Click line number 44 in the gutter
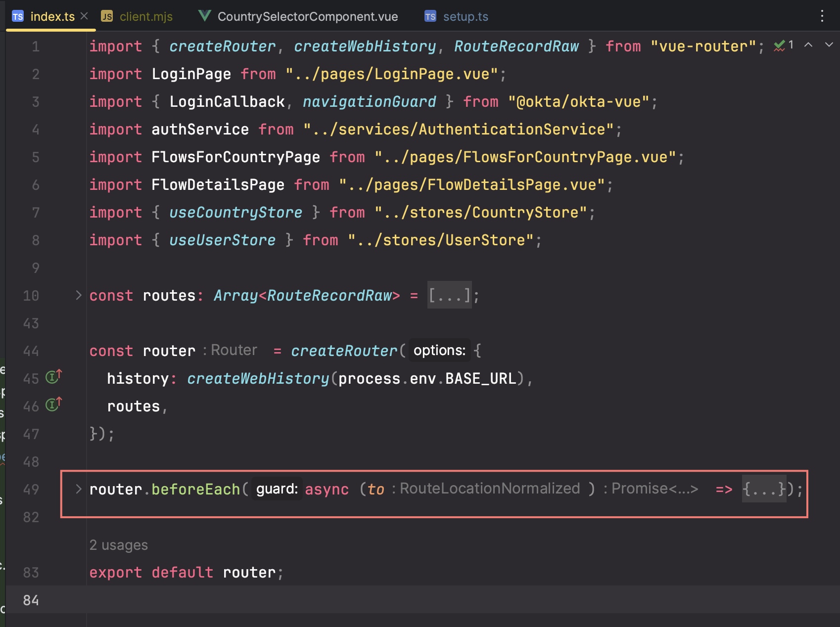The image size is (840, 627). [31, 351]
